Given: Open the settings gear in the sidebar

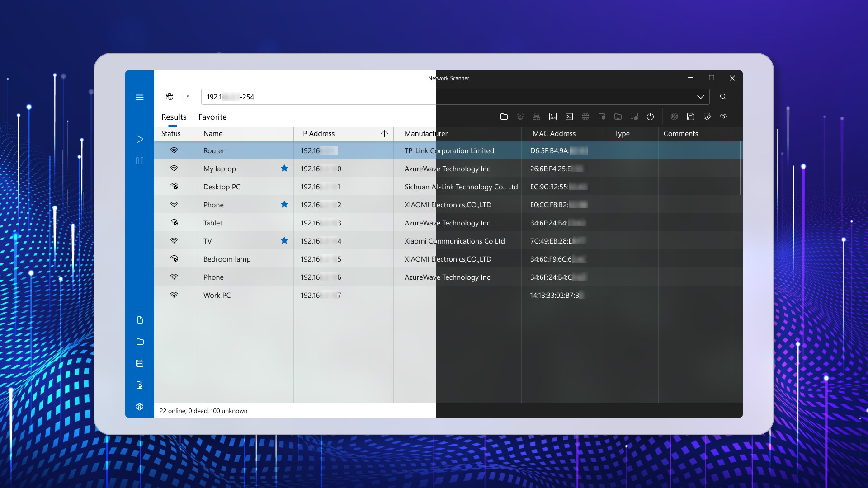Looking at the screenshot, I should pyautogui.click(x=140, y=407).
